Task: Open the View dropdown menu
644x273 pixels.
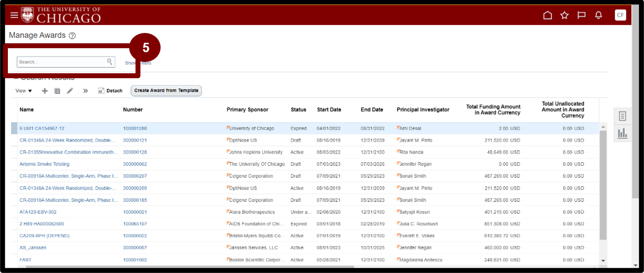Action: click(24, 91)
